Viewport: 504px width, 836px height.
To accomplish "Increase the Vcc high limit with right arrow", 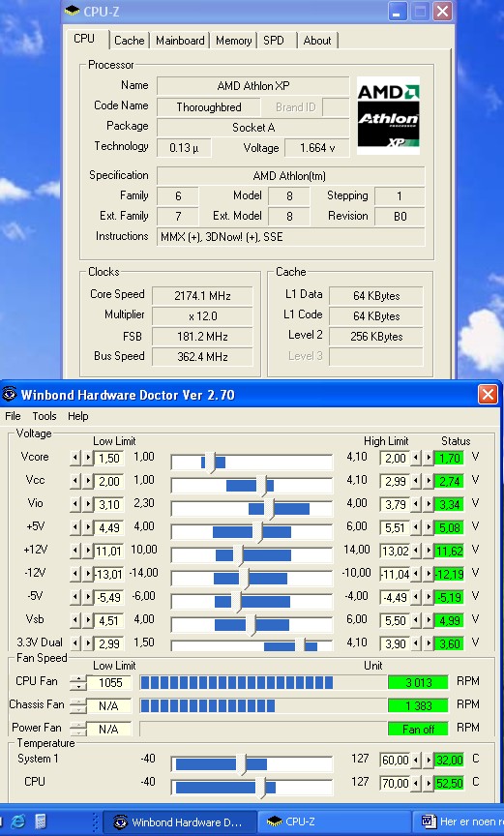I will pyautogui.click(x=429, y=482).
